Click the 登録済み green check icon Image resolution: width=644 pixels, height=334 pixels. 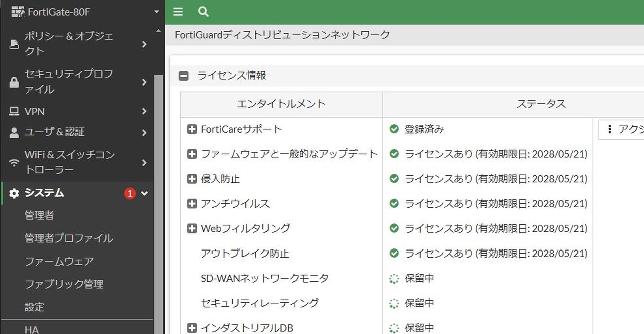click(394, 129)
